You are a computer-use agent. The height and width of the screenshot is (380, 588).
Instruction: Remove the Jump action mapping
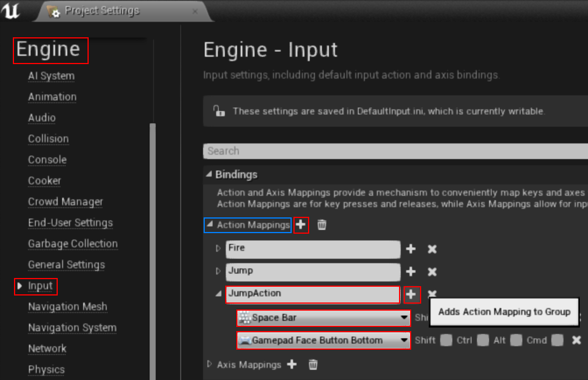431,271
